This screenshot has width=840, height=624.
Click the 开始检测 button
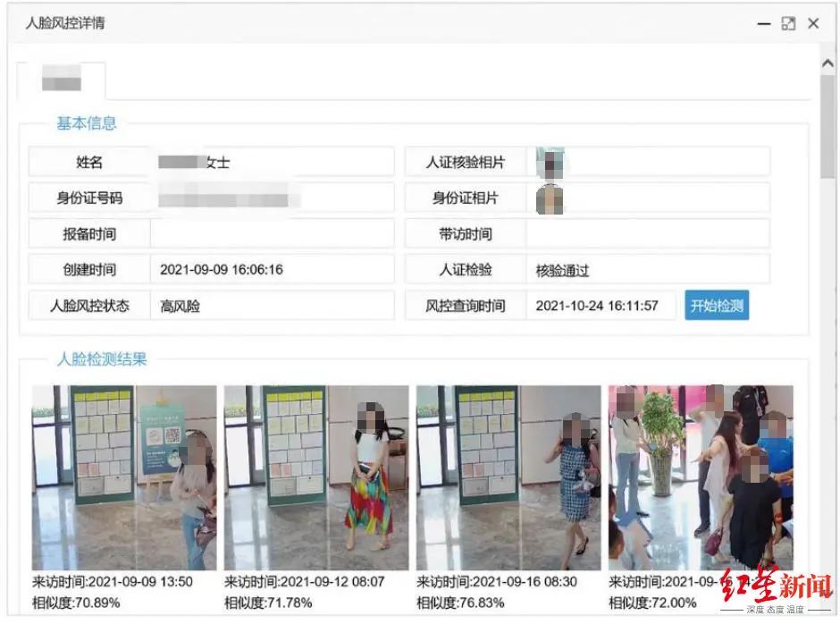(717, 306)
